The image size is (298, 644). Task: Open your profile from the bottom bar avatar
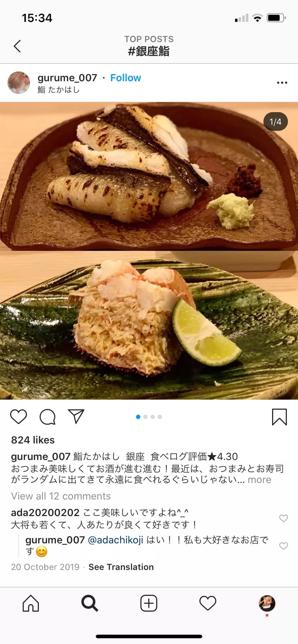tap(267, 603)
